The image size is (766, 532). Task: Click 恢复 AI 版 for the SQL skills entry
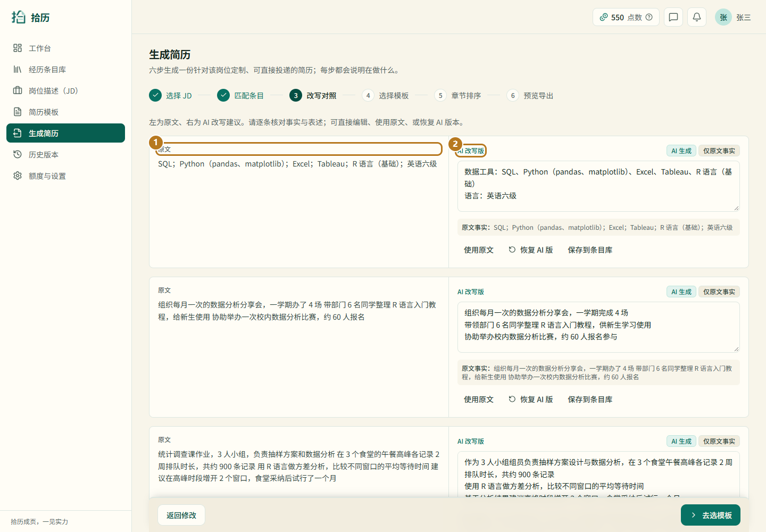point(531,250)
